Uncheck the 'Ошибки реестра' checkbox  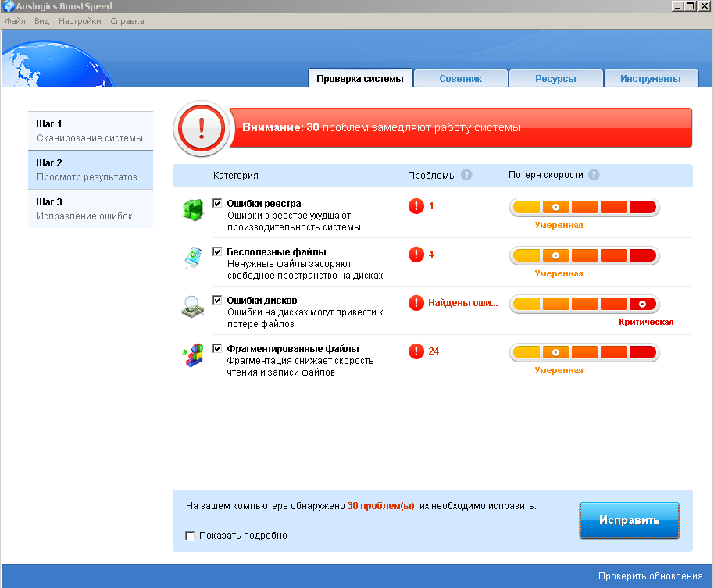(x=217, y=203)
